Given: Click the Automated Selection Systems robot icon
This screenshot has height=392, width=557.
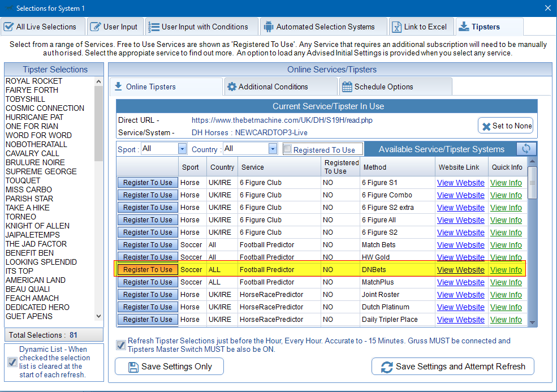Looking at the screenshot, I should (x=269, y=27).
